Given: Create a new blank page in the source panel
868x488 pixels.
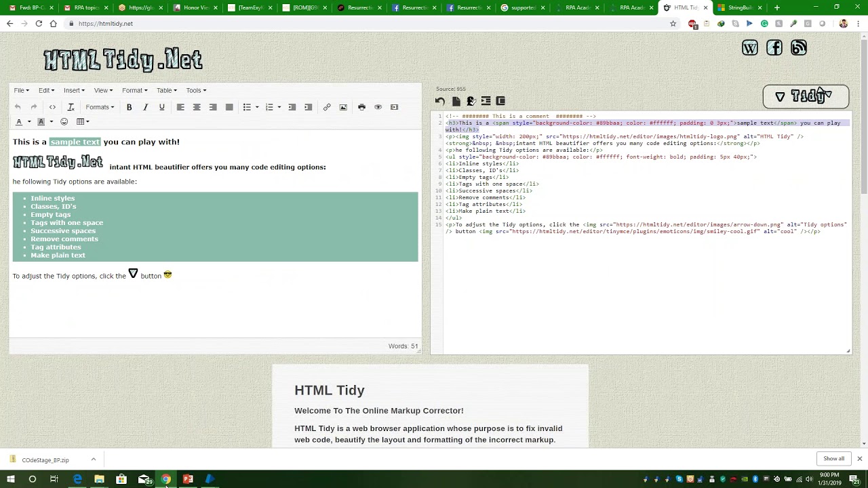Looking at the screenshot, I should pos(456,101).
